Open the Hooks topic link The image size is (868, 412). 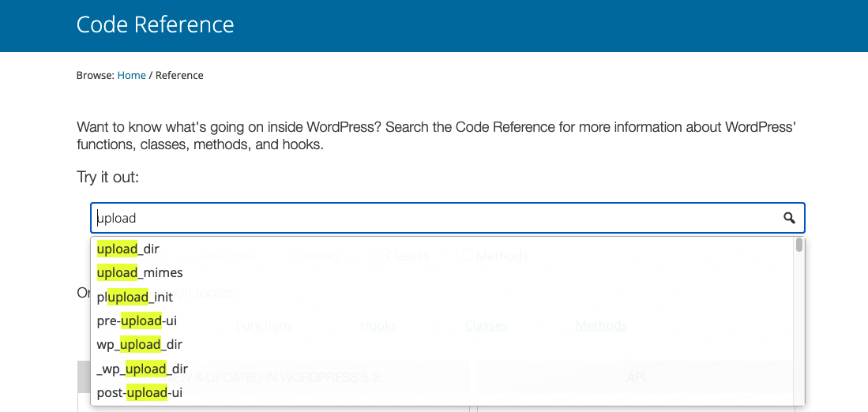pos(378,325)
